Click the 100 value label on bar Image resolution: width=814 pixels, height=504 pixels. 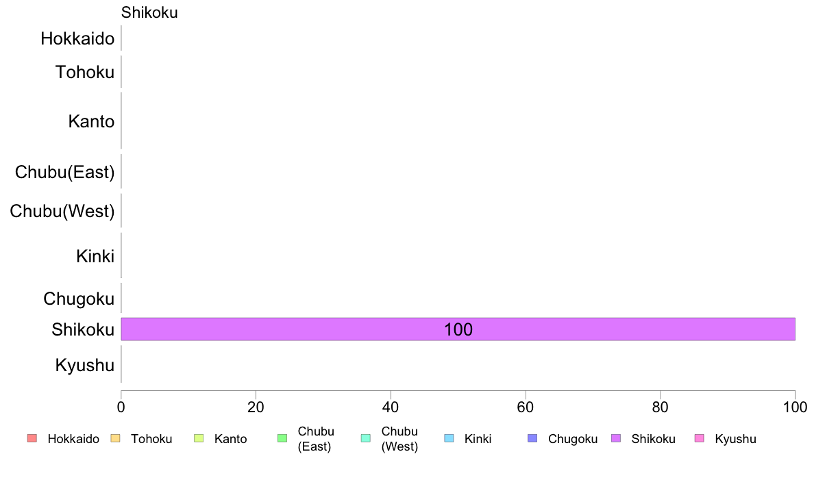[458, 329]
